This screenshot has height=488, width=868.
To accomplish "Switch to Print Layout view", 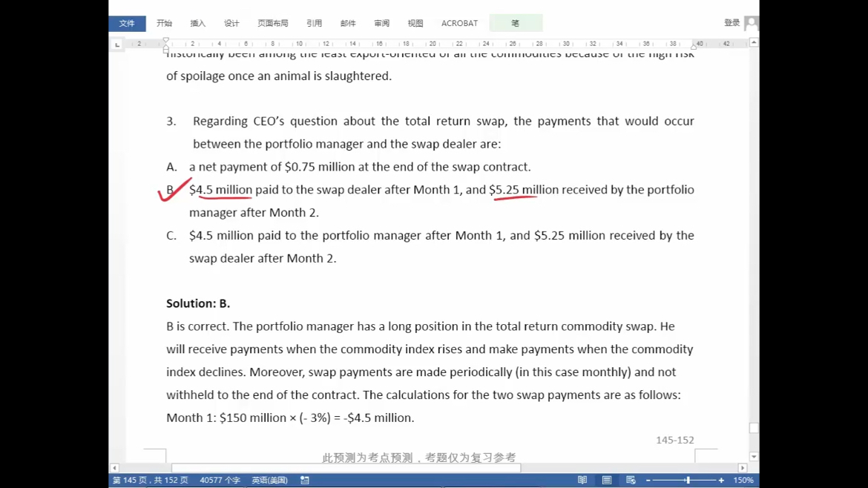I will pos(607,481).
